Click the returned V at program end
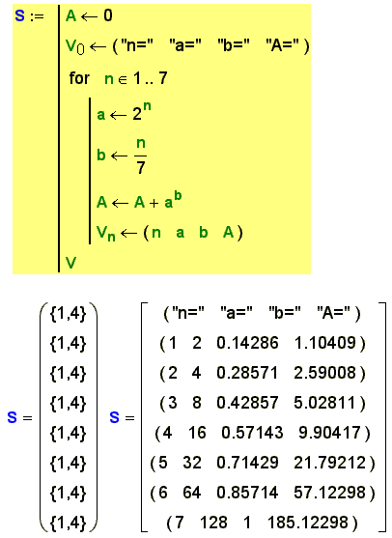Image resolution: width=392 pixels, height=538 pixels. click(70, 263)
